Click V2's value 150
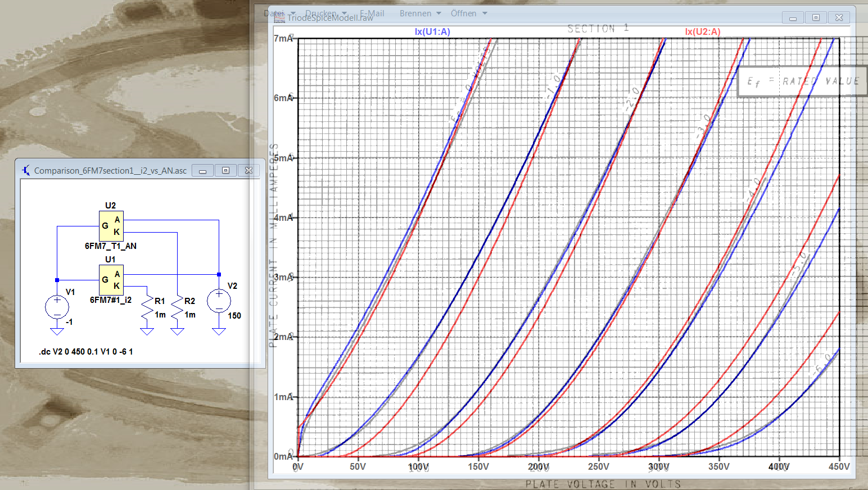Image resolution: width=868 pixels, height=490 pixels. pos(234,316)
